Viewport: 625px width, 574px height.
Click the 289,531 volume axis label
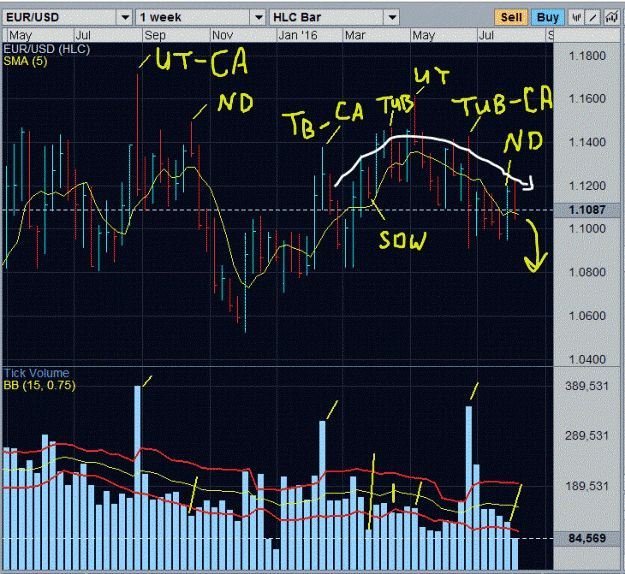[587, 436]
